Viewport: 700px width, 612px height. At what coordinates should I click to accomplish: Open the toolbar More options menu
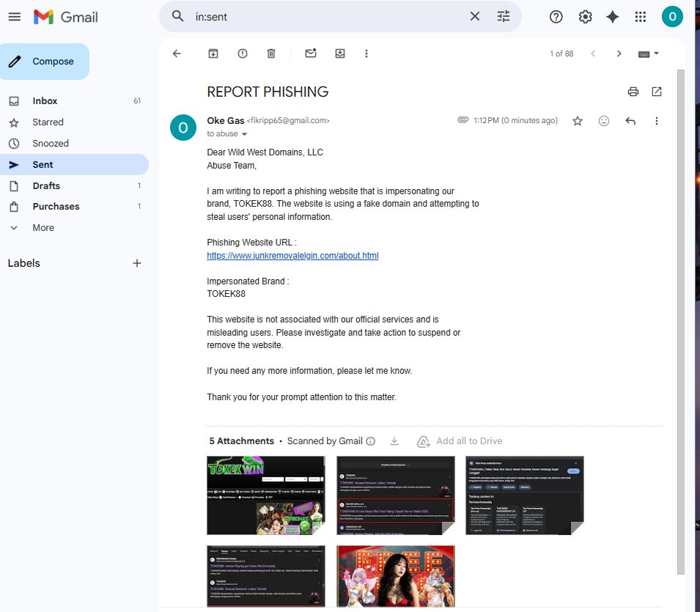click(366, 54)
